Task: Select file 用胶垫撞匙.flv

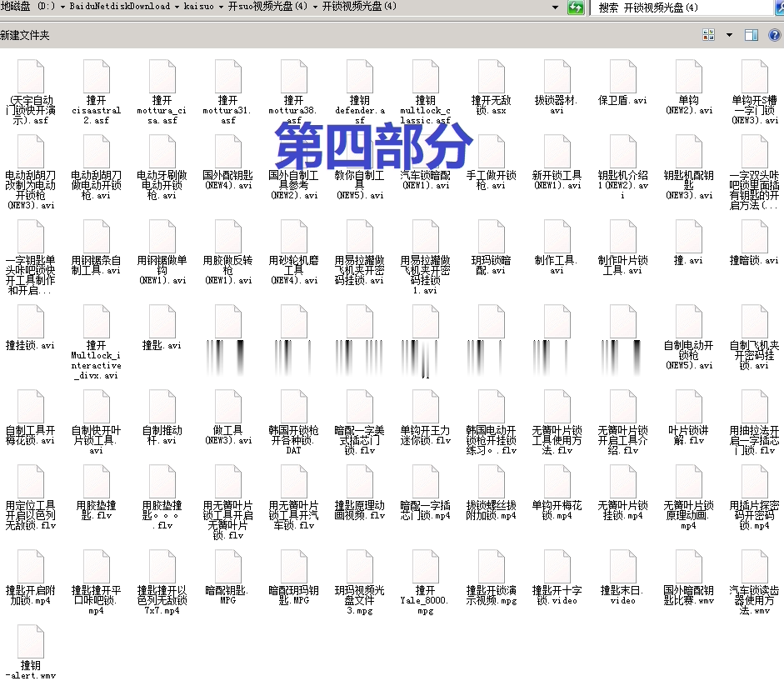Action: point(96,493)
